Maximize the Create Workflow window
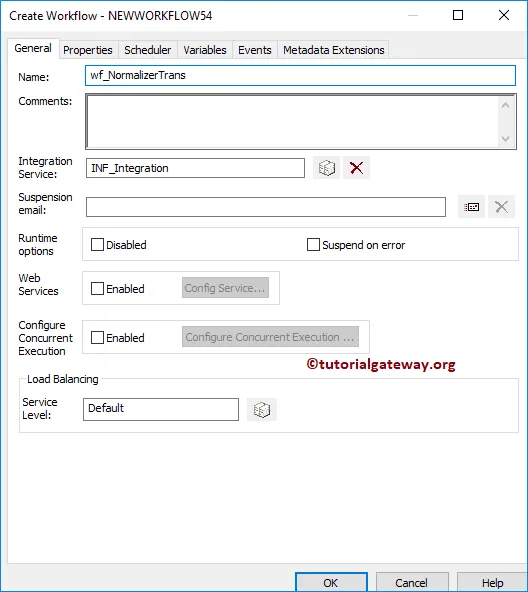Image resolution: width=528 pixels, height=592 pixels. click(x=458, y=15)
